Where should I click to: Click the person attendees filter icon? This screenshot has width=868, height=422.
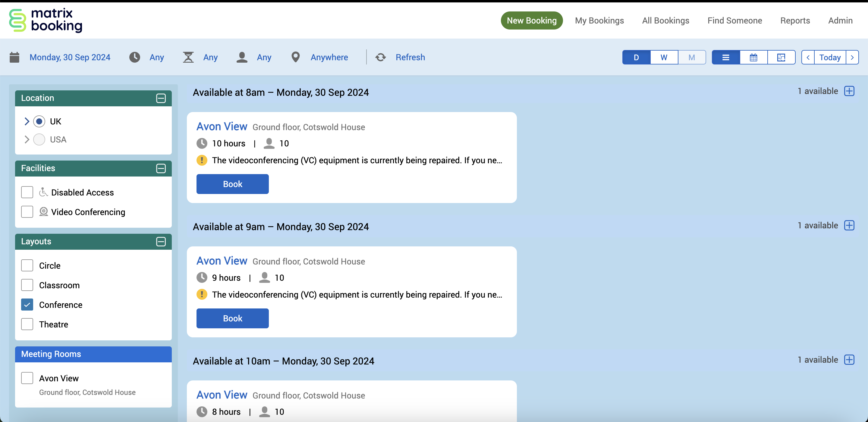point(242,57)
